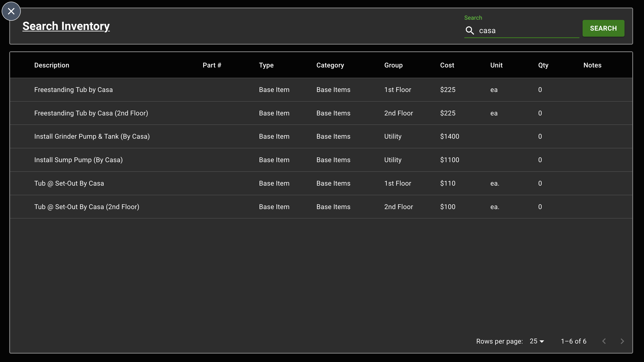The height and width of the screenshot is (362, 644).
Task: Close the Search Inventory dialog
Action: point(11,11)
